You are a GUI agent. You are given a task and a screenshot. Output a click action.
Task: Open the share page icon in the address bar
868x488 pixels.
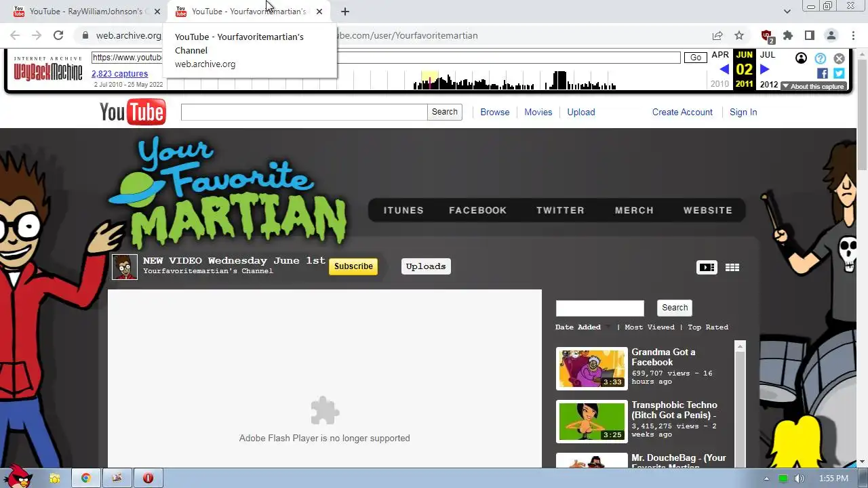[x=717, y=35]
